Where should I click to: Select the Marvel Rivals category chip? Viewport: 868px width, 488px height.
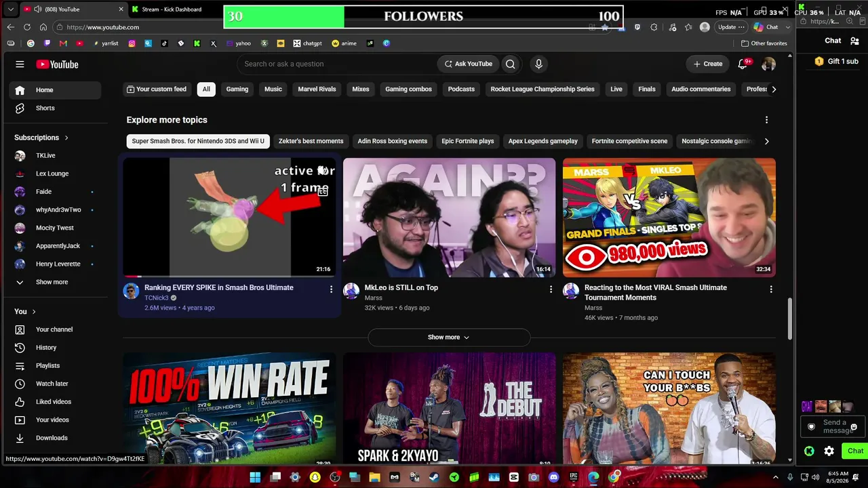click(317, 89)
